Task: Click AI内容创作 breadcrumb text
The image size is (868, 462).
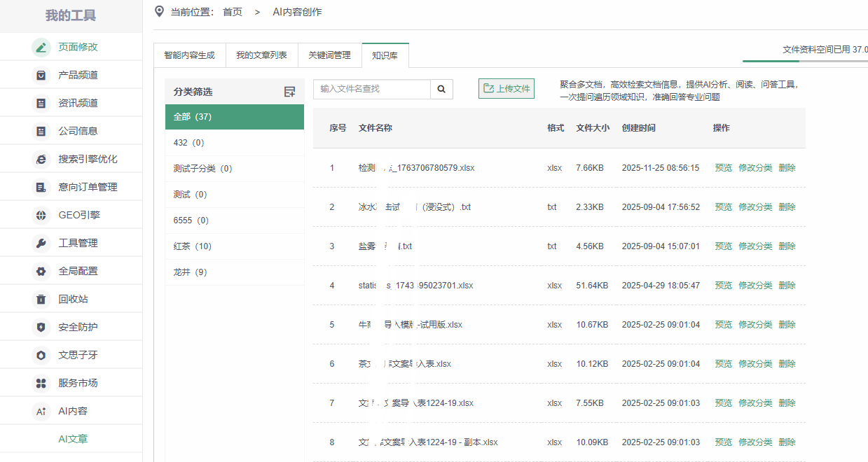Action: click(297, 12)
